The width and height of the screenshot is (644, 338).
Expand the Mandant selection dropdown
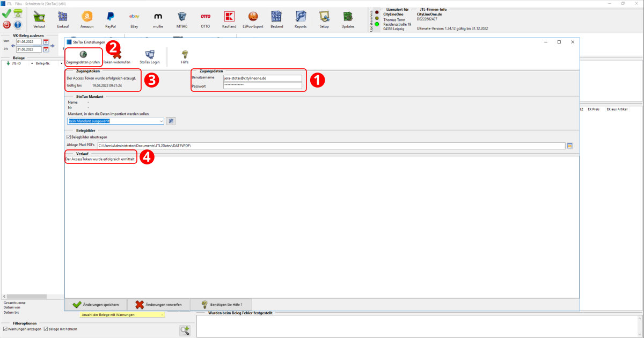click(x=161, y=121)
